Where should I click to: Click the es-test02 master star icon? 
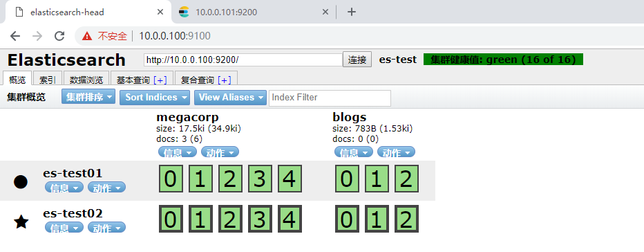[x=21, y=222]
